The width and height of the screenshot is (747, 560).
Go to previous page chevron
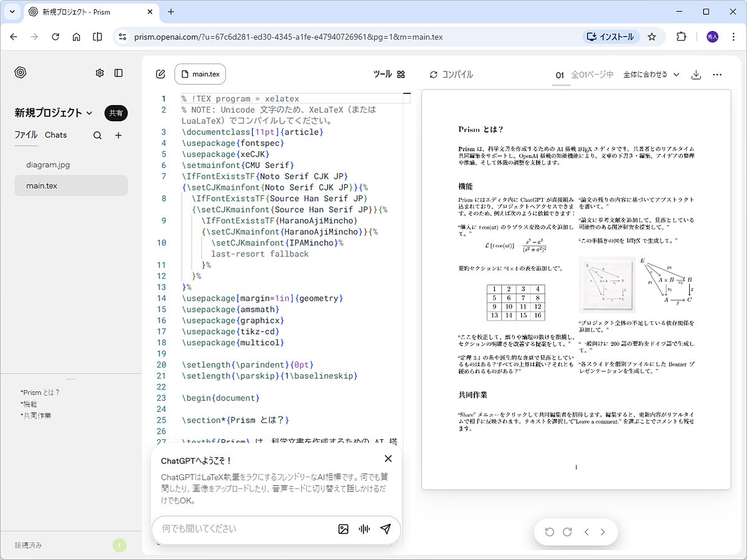coord(586,532)
